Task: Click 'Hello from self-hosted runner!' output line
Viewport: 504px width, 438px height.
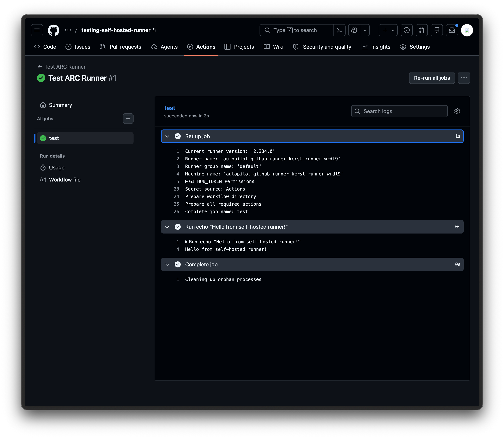Action: [x=226, y=249]
